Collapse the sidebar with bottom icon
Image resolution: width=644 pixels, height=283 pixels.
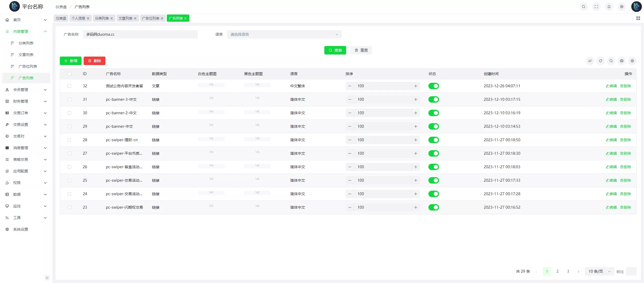coord(47,277)
